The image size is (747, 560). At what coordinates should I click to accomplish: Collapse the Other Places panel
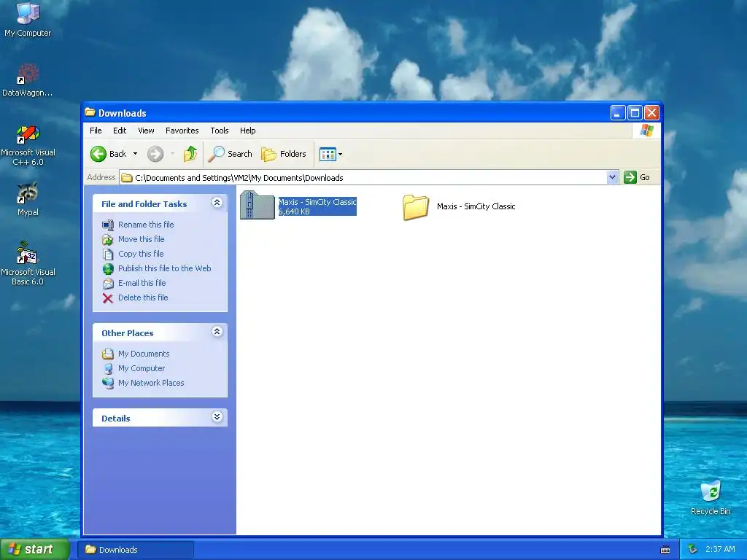coord(217,332)
